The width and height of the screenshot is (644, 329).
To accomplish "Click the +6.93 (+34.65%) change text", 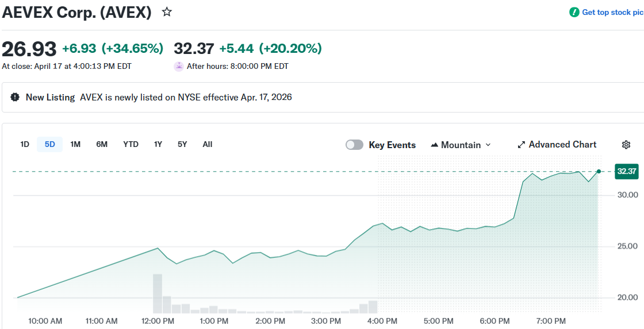I will (x=113, y=48).
